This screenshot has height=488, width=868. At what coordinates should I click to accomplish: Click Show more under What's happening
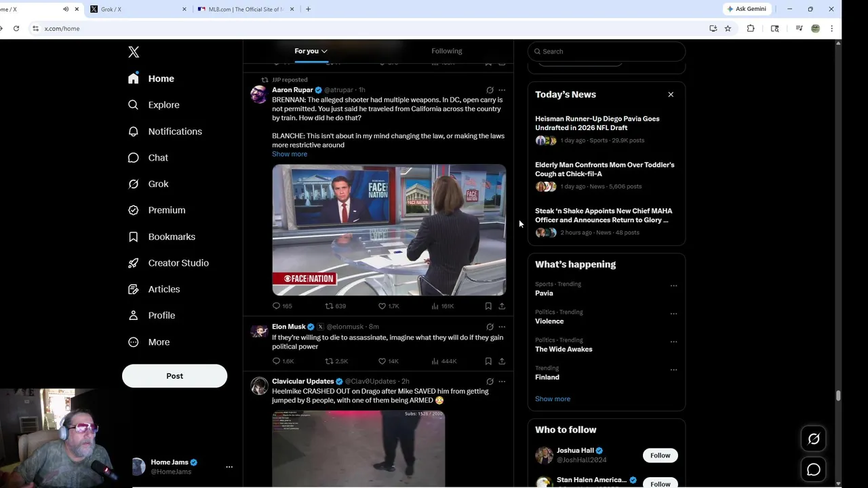[553, 399]
